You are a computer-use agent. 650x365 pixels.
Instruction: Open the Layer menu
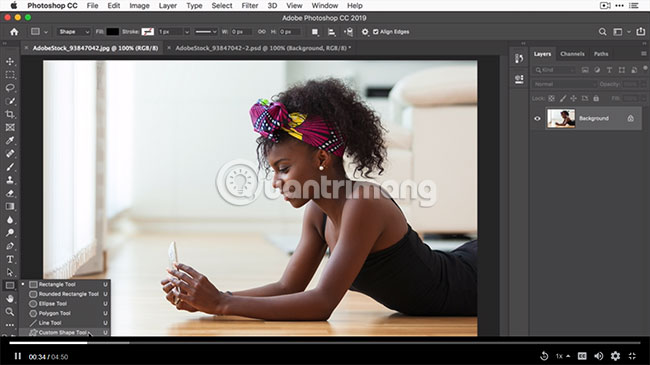[x=168, y=6]
